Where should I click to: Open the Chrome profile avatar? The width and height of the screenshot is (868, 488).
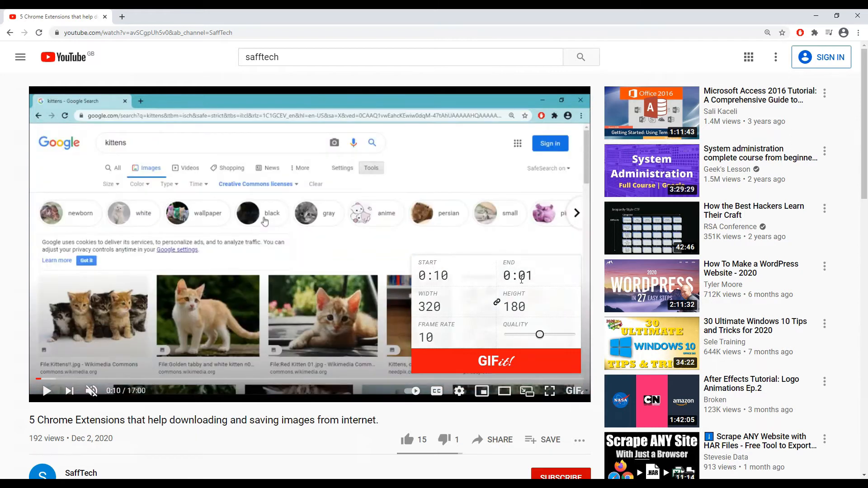pyautogui.click(x=844, y=33)
